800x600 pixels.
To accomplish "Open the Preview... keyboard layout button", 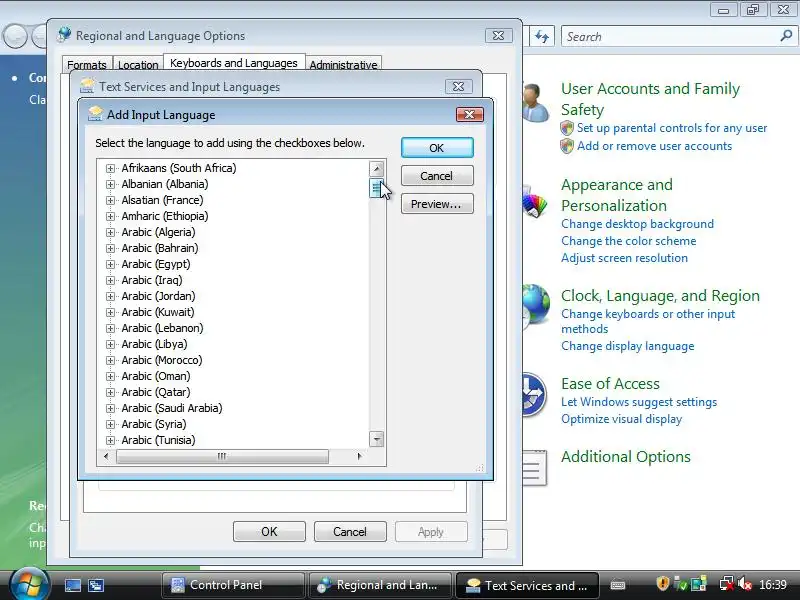I will click(x=437, y=204).
